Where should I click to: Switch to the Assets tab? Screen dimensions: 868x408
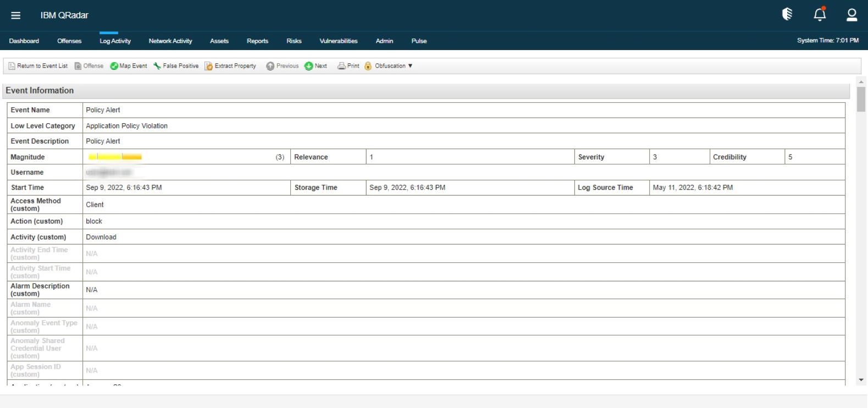pos(219,41)
